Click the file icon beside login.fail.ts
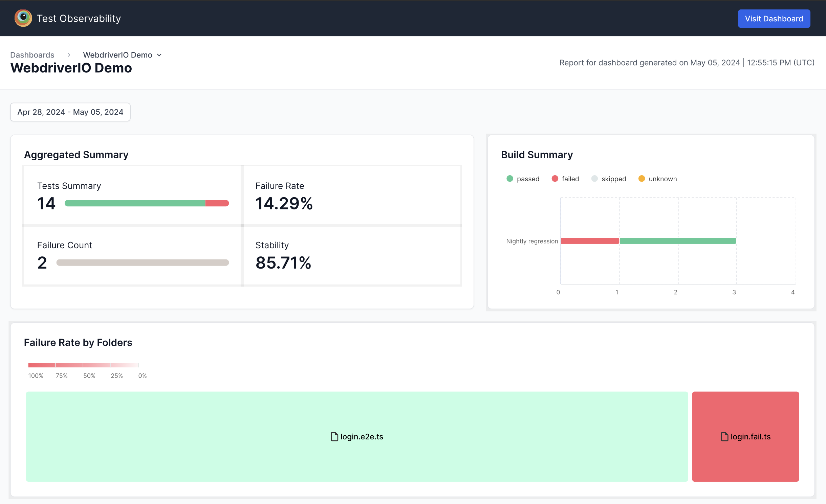Viewport: 826px width, 504px height. pos(724,437)
